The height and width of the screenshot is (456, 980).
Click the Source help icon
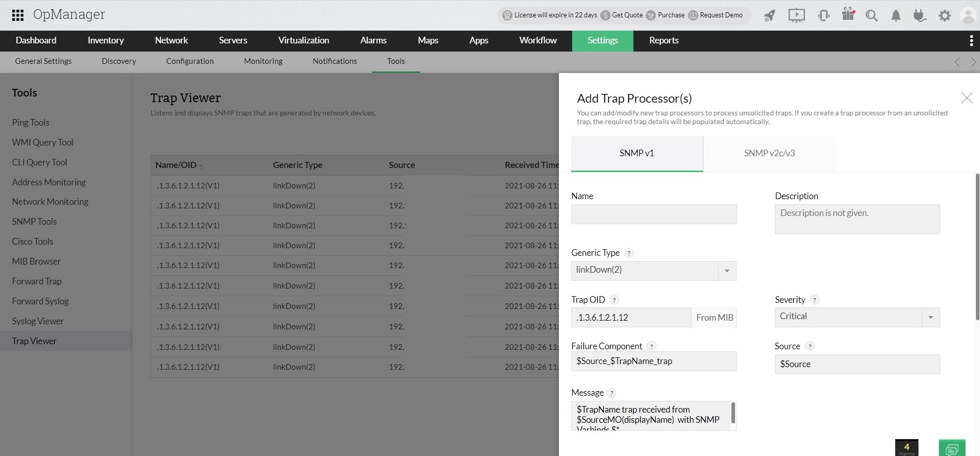(810, 346)
